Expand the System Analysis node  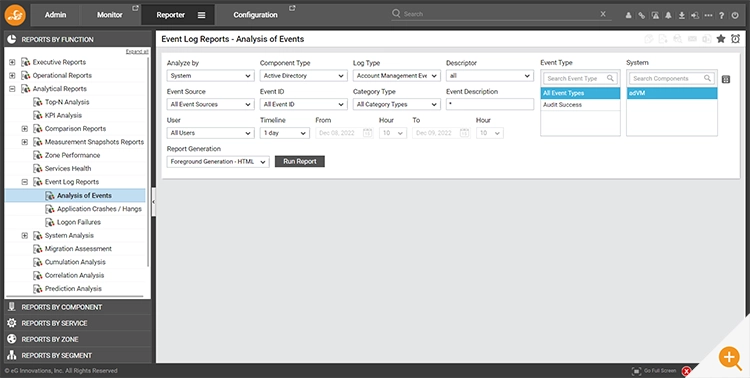[x=25, y=235]
